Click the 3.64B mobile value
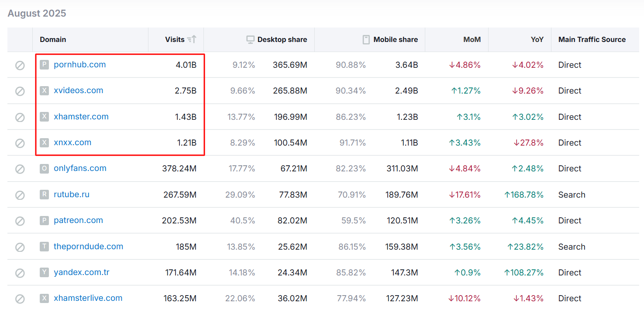 point(407,65)
